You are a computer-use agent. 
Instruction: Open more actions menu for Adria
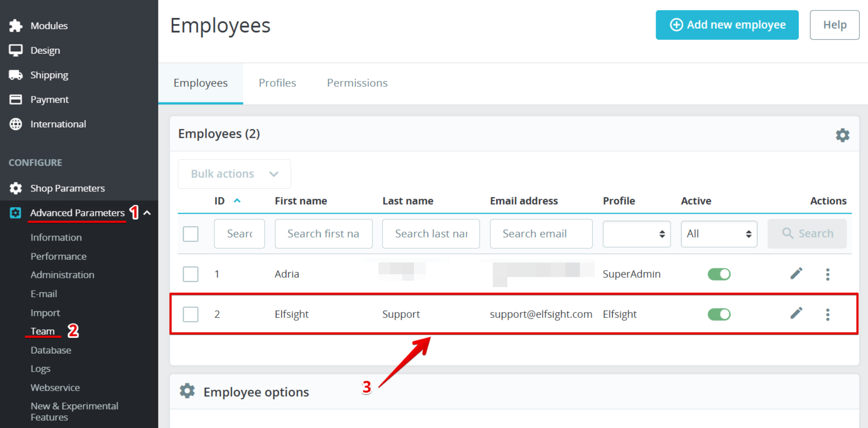coord(828,274)
